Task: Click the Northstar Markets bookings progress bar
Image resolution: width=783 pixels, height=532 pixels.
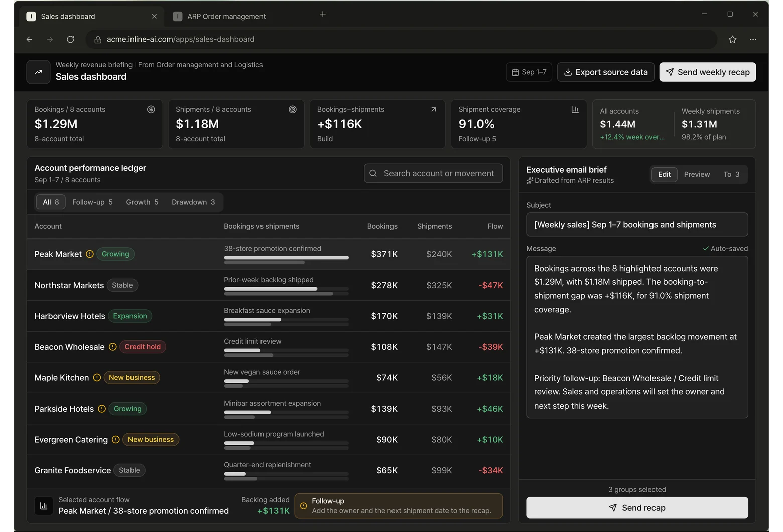Action: coord(286,289)
